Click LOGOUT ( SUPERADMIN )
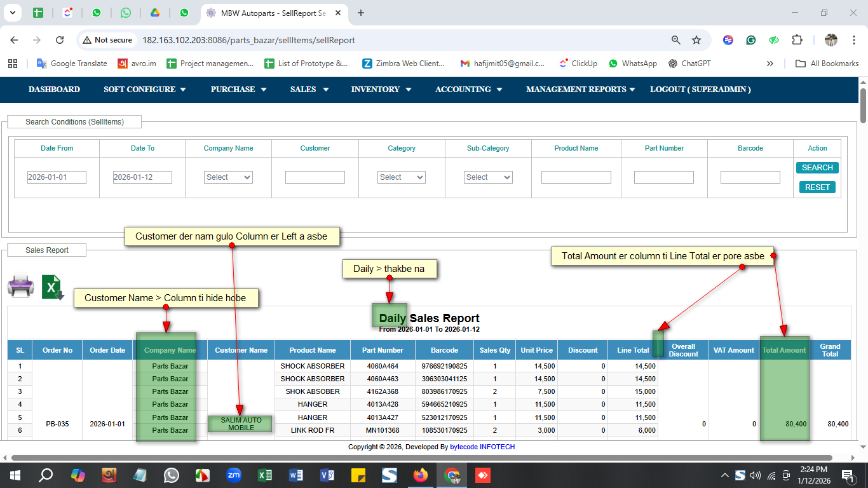Image resolution: width=868 pixels, height=488 pixels. (x=700, y=90)
